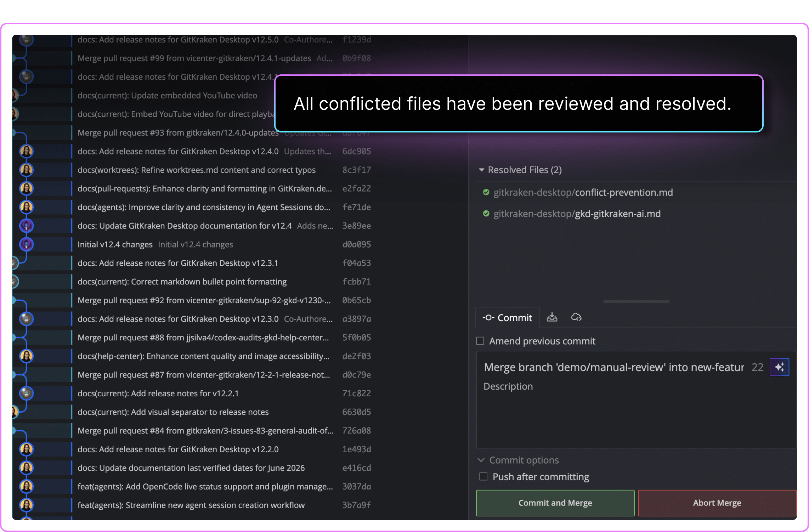Click purple avatar on Initial v12.4 changes row
Viewport: 809px width, 532px height.
tap(26, 244)
